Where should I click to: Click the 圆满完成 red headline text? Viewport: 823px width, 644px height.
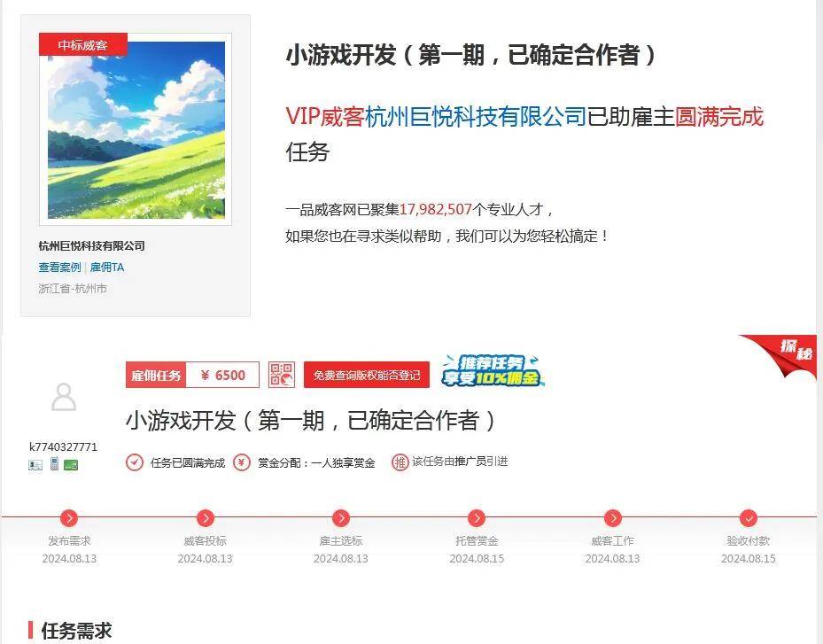718,117
